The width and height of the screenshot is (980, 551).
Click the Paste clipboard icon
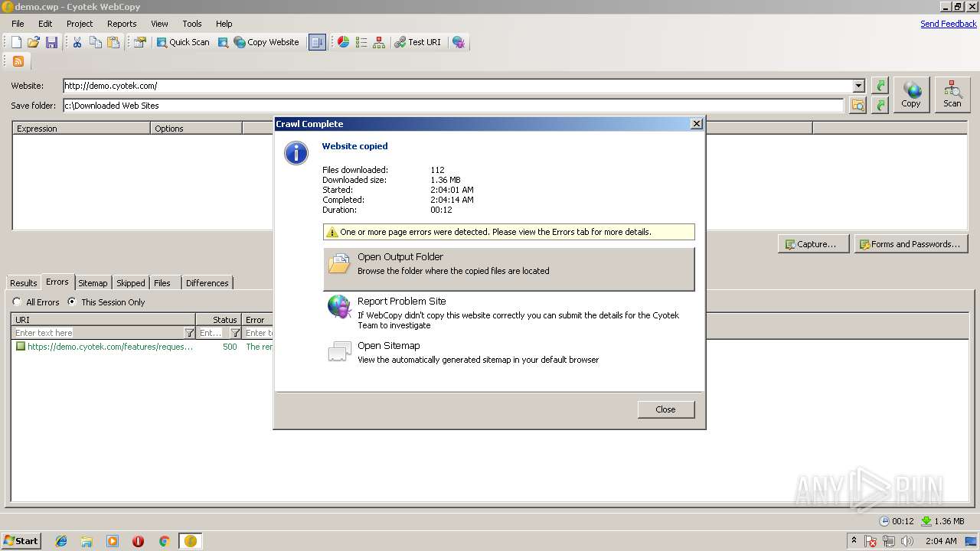[x=113, y=42]
